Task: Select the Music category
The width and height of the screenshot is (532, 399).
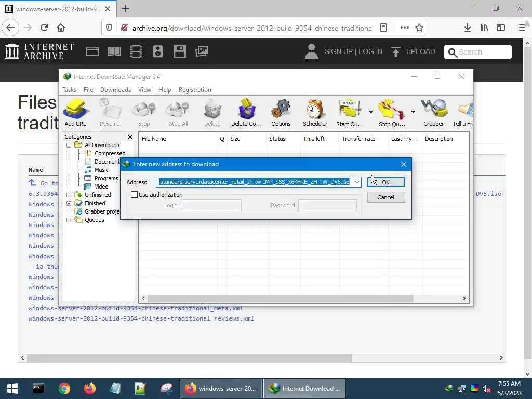Action: (101, 170)
